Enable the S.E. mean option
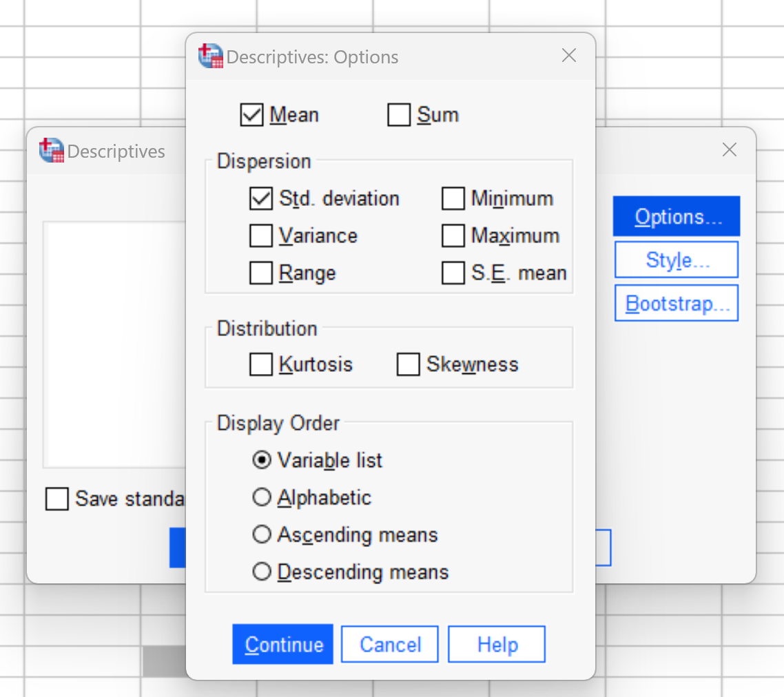This screenshot has width=784, height=697. click(453, 273)
